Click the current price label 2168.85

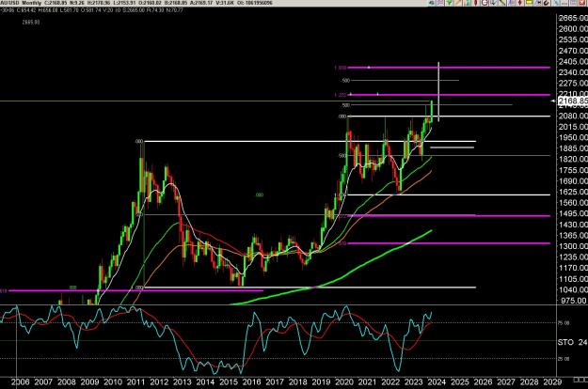573,101
